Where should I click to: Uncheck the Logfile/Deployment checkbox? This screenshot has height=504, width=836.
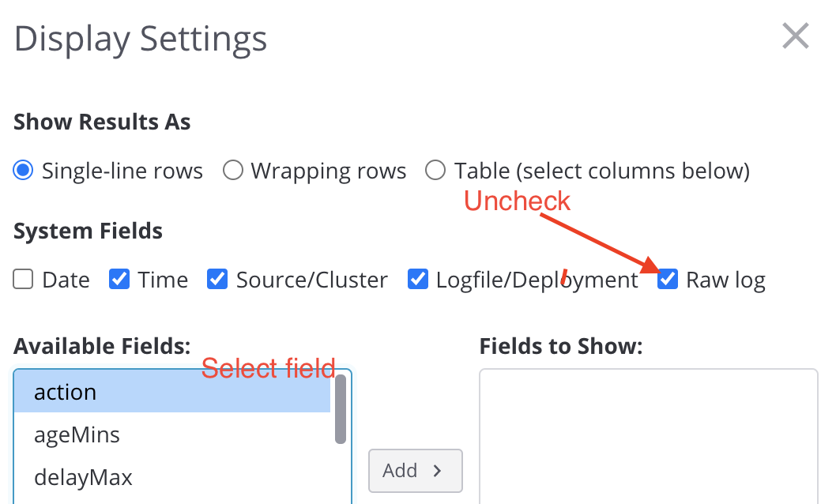point(417,279)
